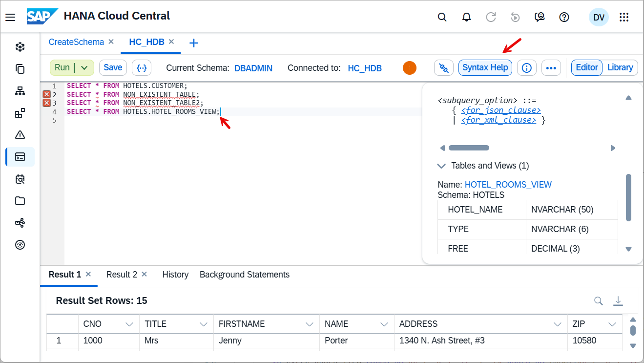644x363 pixels.
Task: Click the refresh icon in header
Action: (491, 17)
